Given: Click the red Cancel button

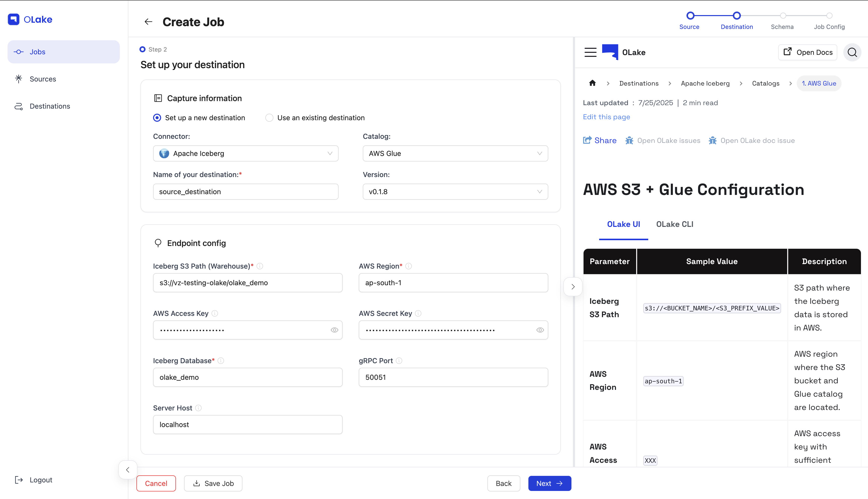Looking at the screenshot, I should point(156,483).
